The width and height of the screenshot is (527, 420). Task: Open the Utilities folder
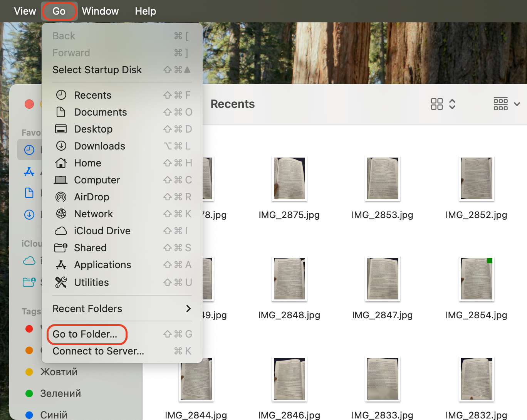[x=91, y=282]
